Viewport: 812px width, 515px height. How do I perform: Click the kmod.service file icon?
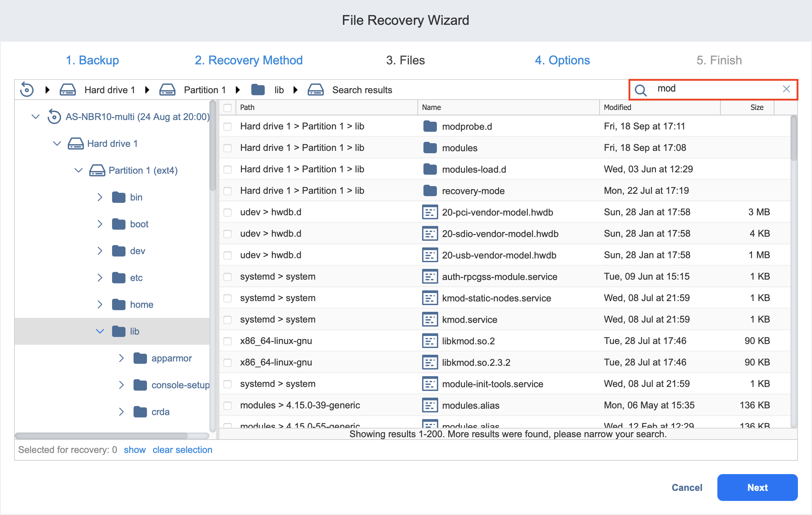point(429,320)
